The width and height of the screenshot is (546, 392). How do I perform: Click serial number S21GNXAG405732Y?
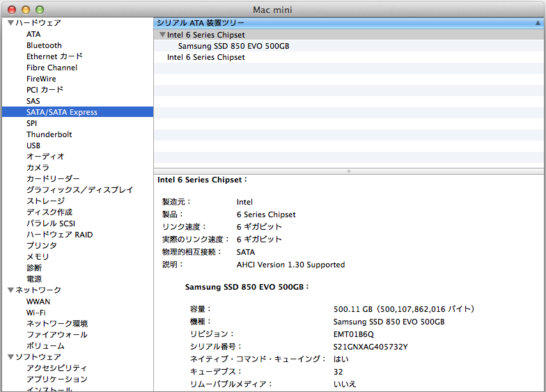pyautogui.click(x=370, y=347)
